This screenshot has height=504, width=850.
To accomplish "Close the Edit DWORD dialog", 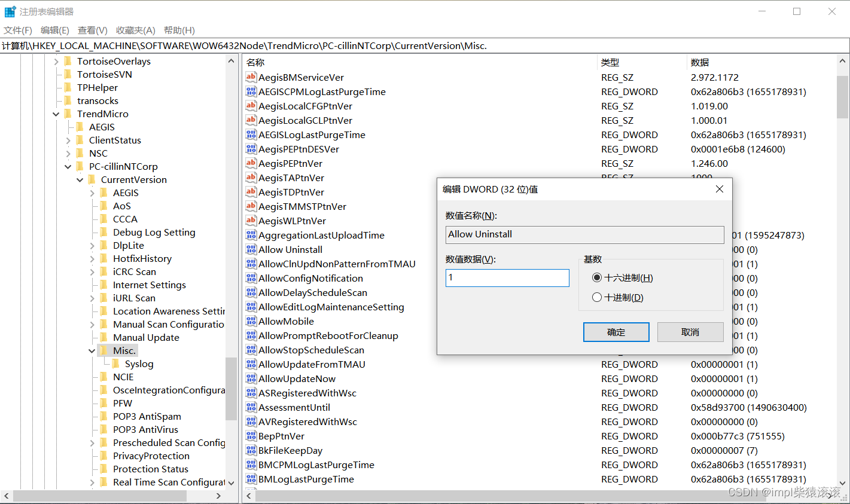I will 720,189.
